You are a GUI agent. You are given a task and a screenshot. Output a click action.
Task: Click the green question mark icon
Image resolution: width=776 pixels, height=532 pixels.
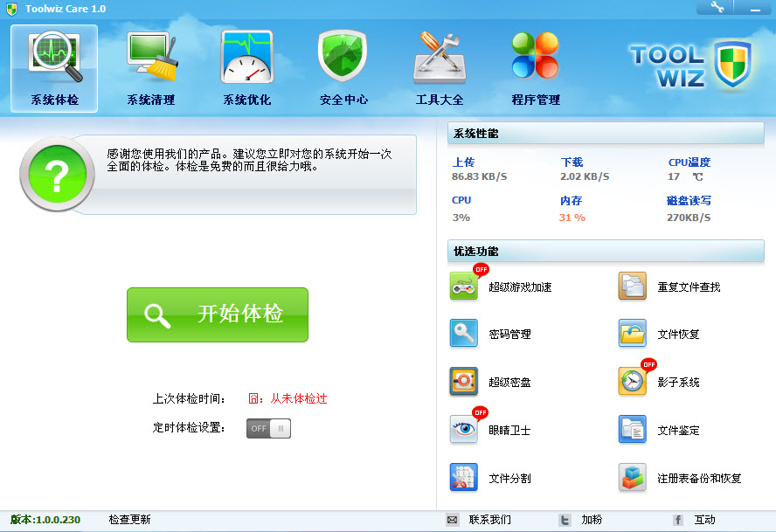coord(57,174)
